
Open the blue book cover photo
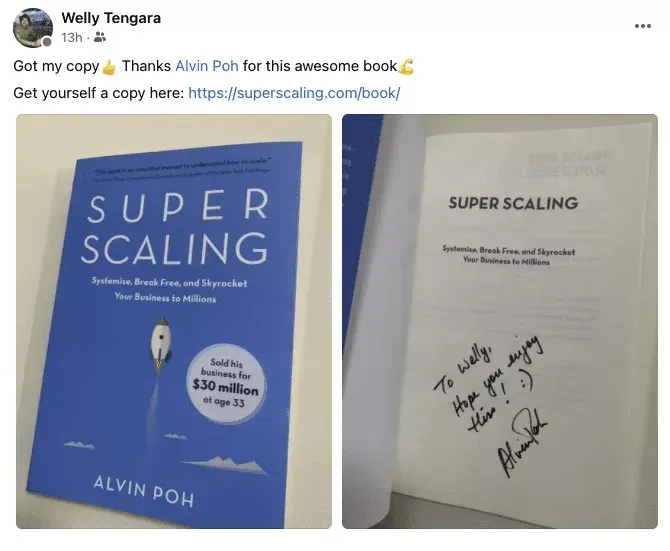pyautogui.click(x=174, y=321)
